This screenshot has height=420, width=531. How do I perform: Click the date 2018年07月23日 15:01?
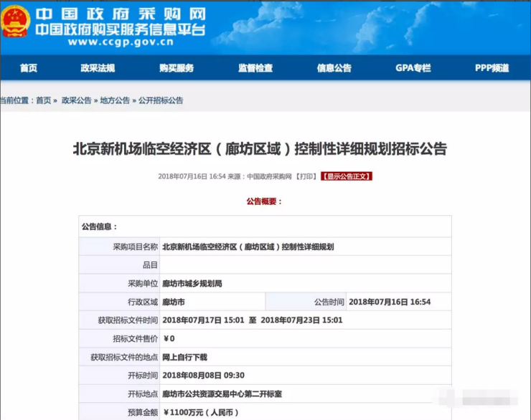pos(301,320)
